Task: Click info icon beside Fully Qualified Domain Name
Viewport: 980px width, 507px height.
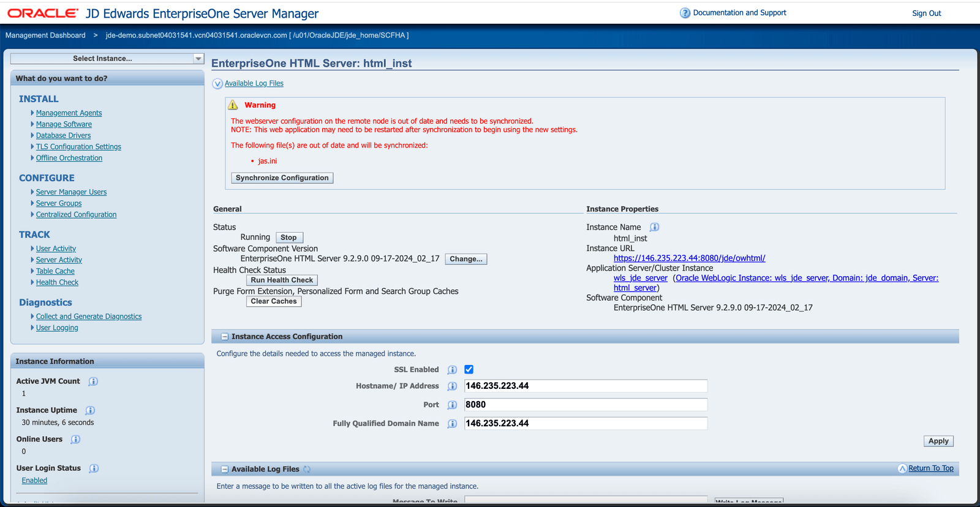Action: [452, 424]
